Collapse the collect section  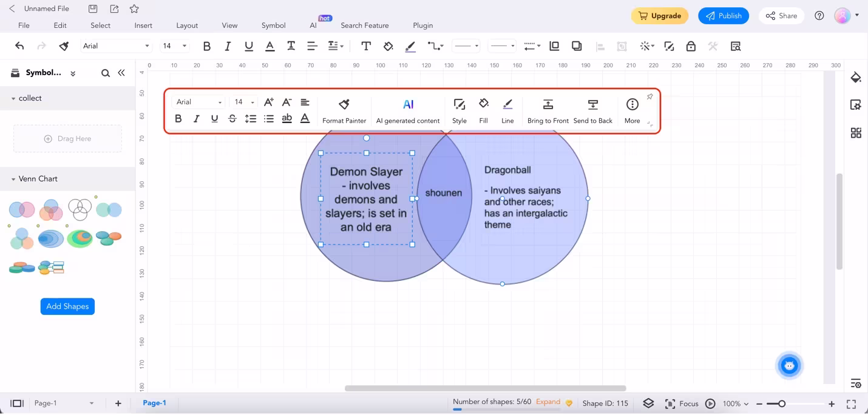13,98
